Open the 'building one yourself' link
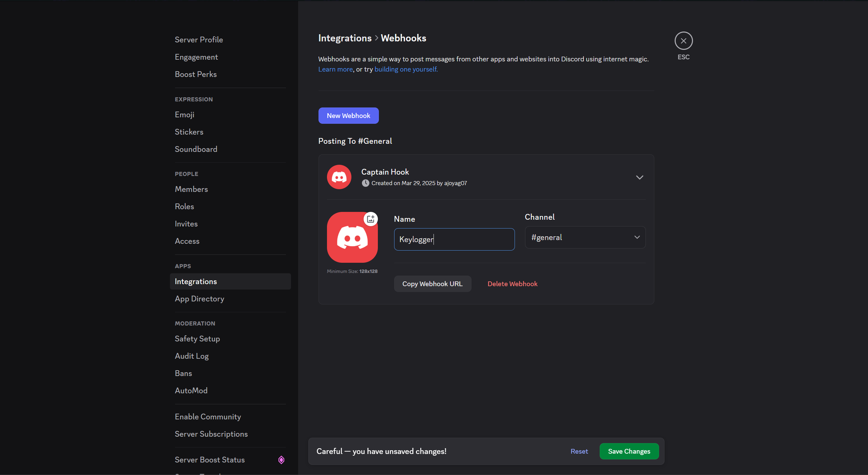Screen dimensions: 868x475 coord(406,69)
